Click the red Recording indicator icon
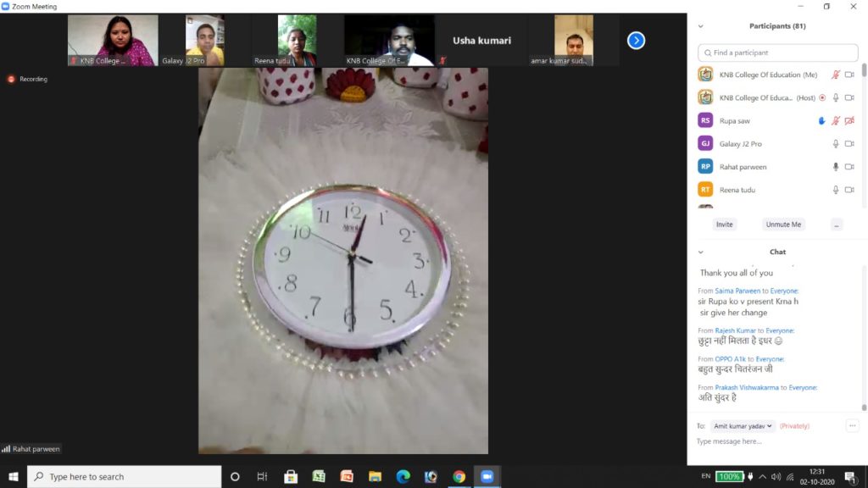The height and width of the screenshot is (488, 868). pyautogui.click(x=10, y=79)
